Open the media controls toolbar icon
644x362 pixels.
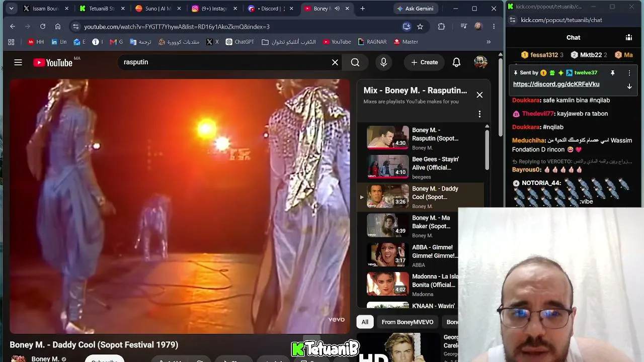(464, 27)
